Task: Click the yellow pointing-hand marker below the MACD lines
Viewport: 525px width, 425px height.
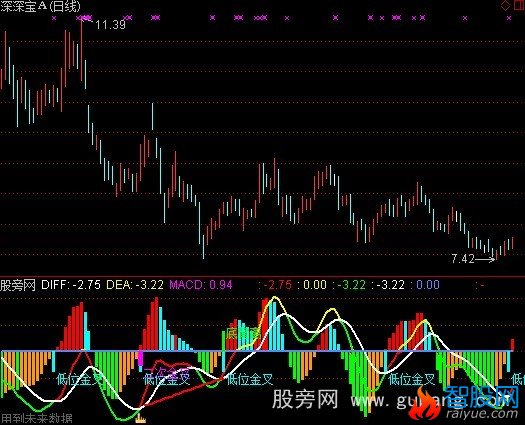Action: (141, 419)
